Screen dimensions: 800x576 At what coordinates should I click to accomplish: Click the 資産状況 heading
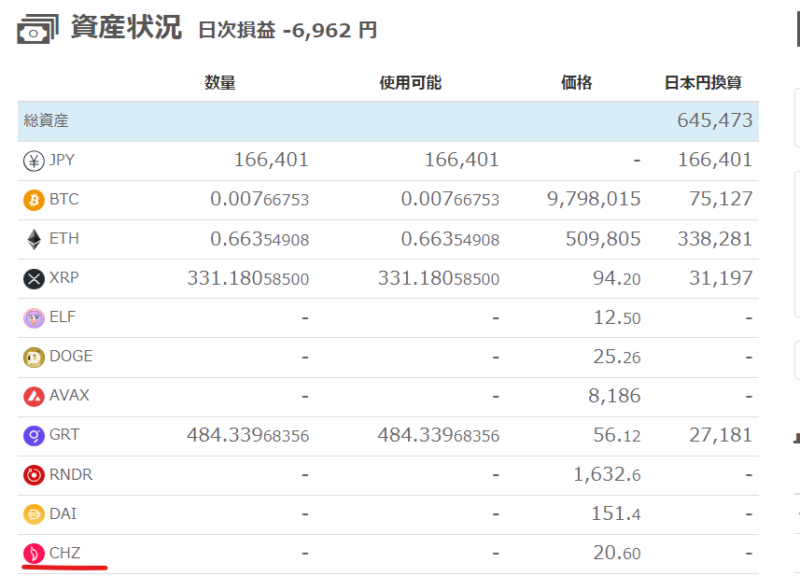point(126,27)
